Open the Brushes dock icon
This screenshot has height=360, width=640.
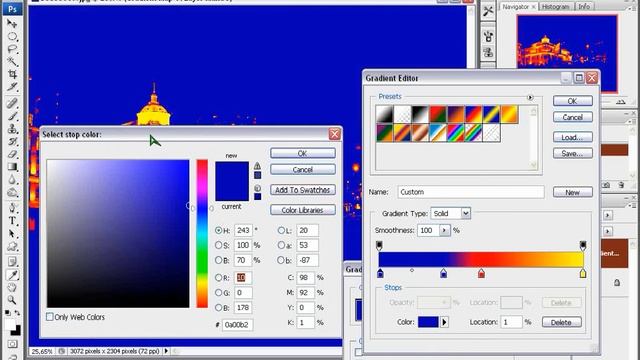click(x=488, y=36)
